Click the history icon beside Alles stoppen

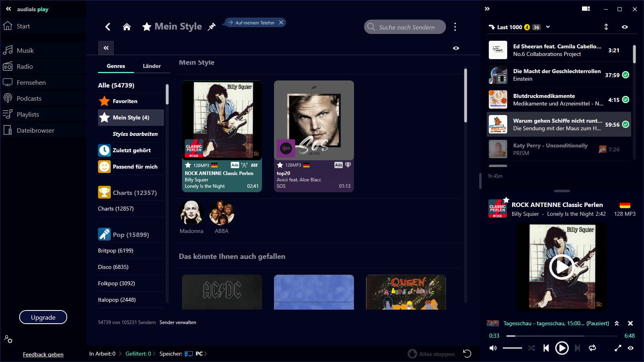467,354
